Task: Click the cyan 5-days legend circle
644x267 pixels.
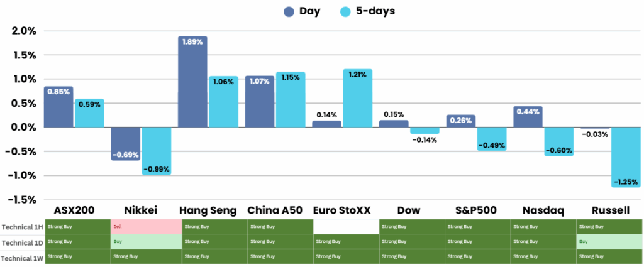Action: pyautogui.click(x=345, y=11)
